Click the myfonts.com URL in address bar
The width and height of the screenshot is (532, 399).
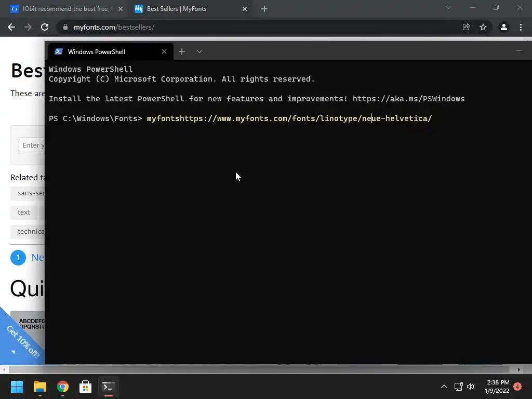pyautogui.click(x=114, y=27)
